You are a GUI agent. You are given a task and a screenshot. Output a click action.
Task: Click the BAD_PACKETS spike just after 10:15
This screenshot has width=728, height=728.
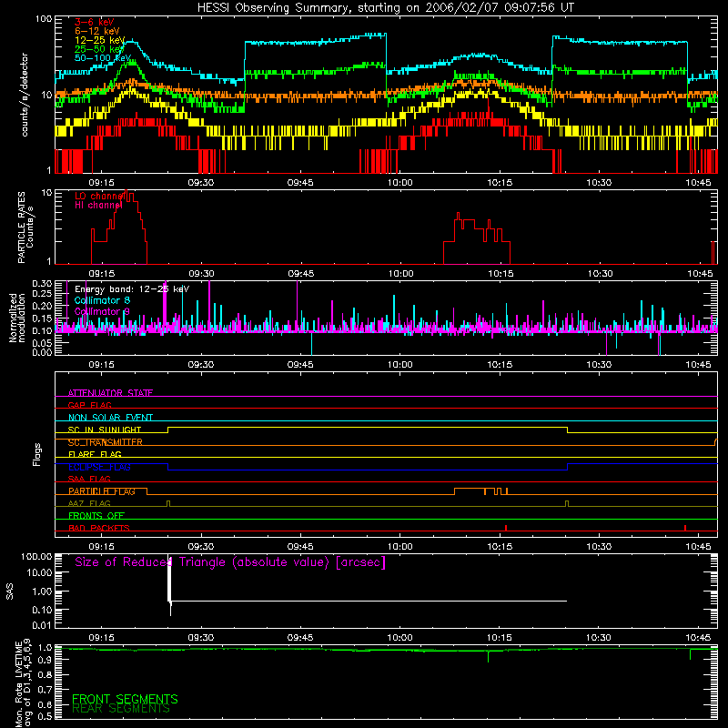506,528
